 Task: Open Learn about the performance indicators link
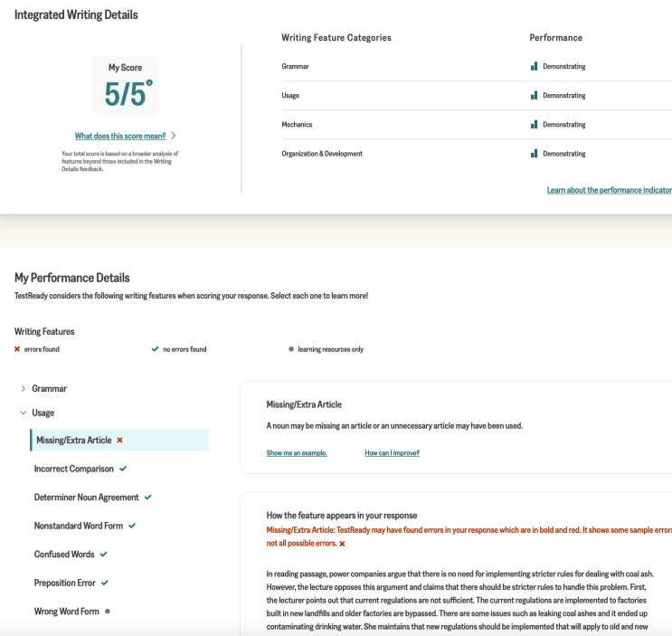[x=609, y=190]
